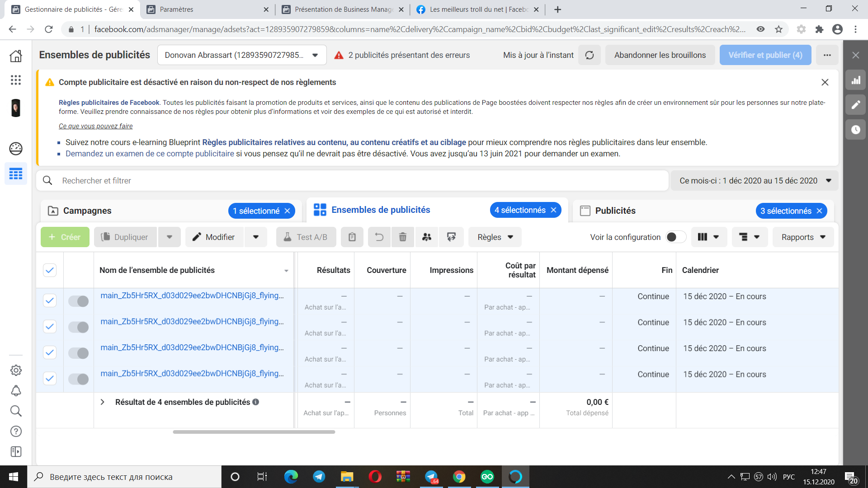Dismiss the disabled account warning banner
The image size is (868, 488).
[x=825, y=82]
